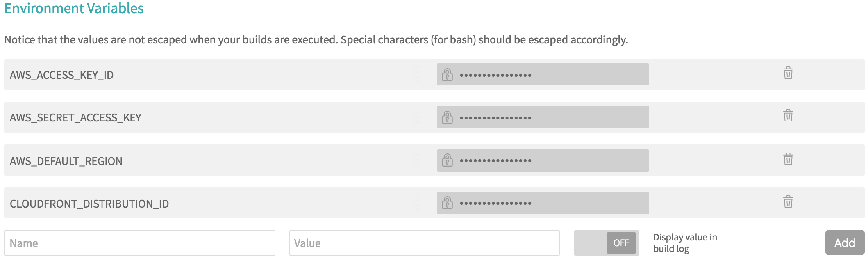Image resolution: width=868 pixels, height=261 pixels.
Task: Click the OFF label on the toggle
Action: (x=621, y=243)
